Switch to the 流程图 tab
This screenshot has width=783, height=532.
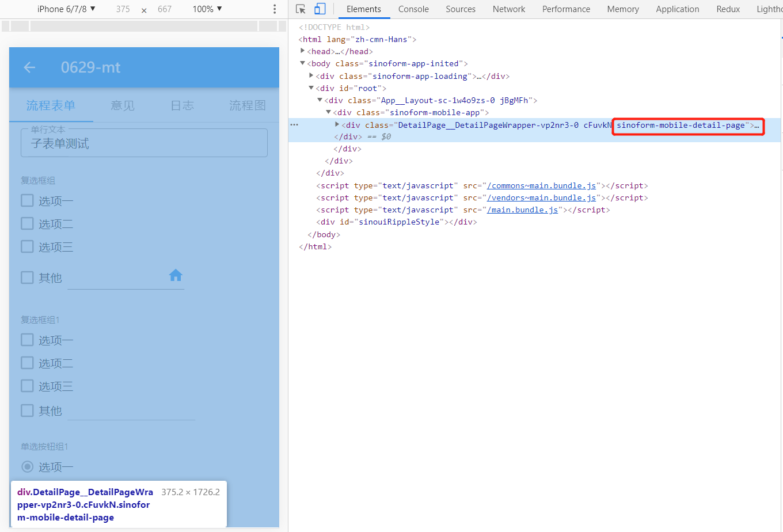point(248,105)
